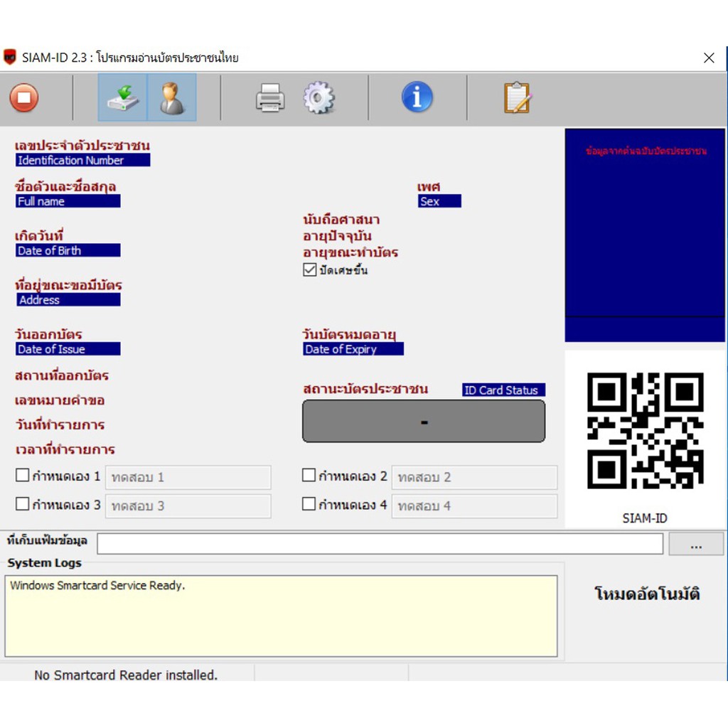Open settings with the gear icon

(318, 97)
